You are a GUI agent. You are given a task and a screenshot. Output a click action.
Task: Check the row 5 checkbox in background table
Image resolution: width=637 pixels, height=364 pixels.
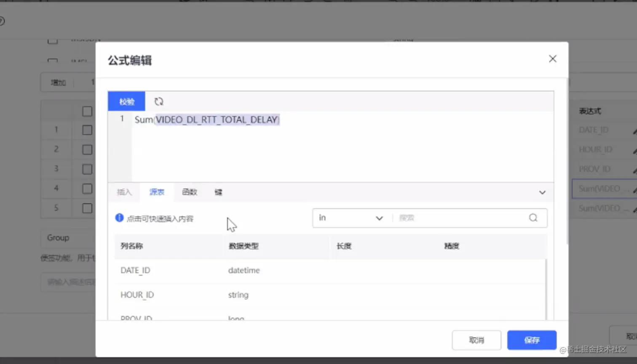87,208
